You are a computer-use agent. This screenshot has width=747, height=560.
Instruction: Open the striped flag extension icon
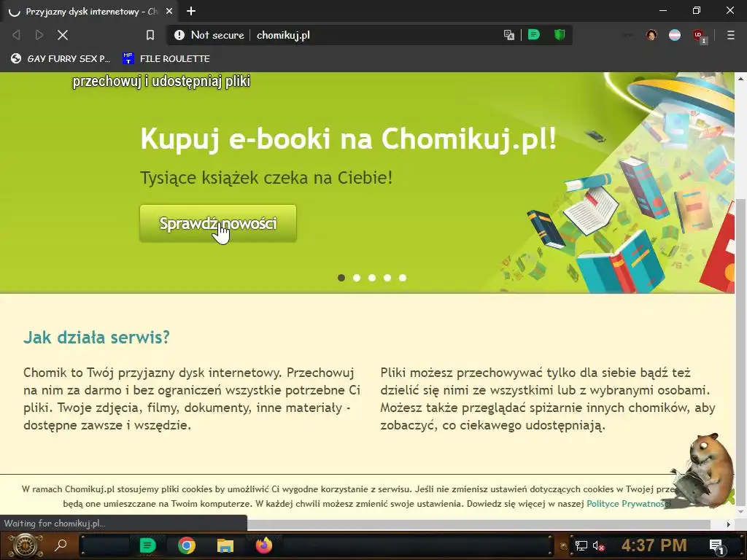coord(675,35)
